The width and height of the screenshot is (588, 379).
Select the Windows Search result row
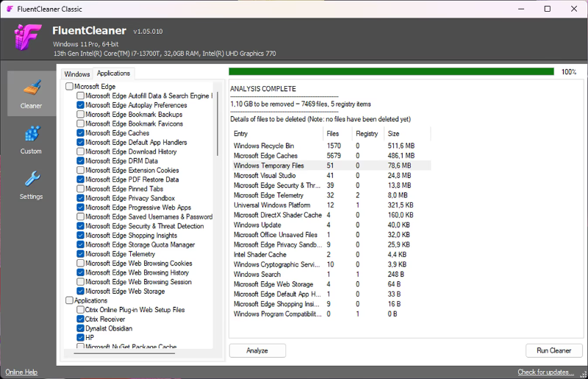[x=331, y=274]
